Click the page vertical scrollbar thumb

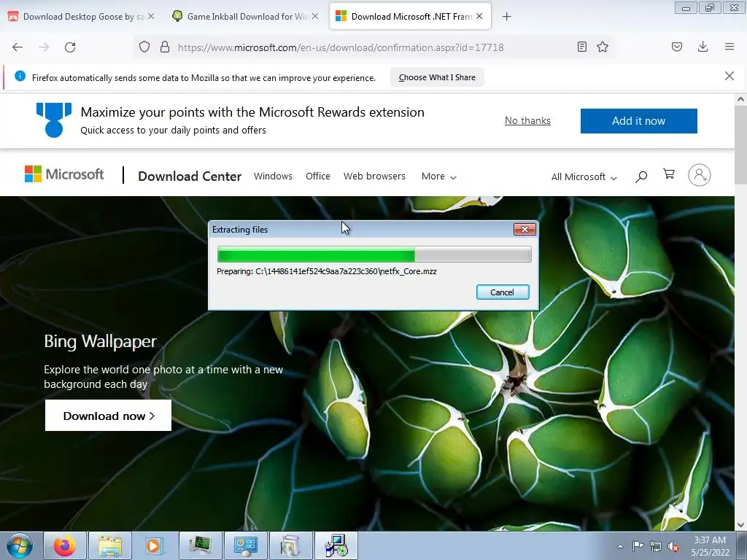[740, 145]
